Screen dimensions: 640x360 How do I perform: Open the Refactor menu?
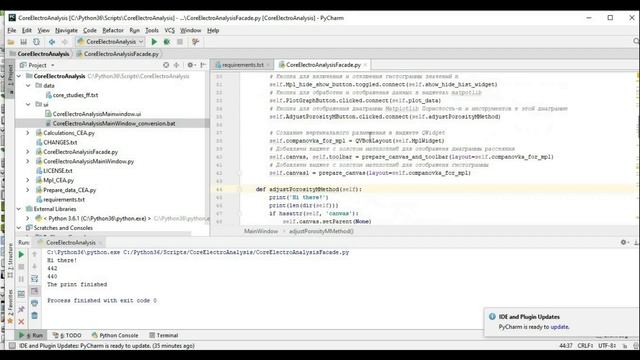(x=113, y=30)
